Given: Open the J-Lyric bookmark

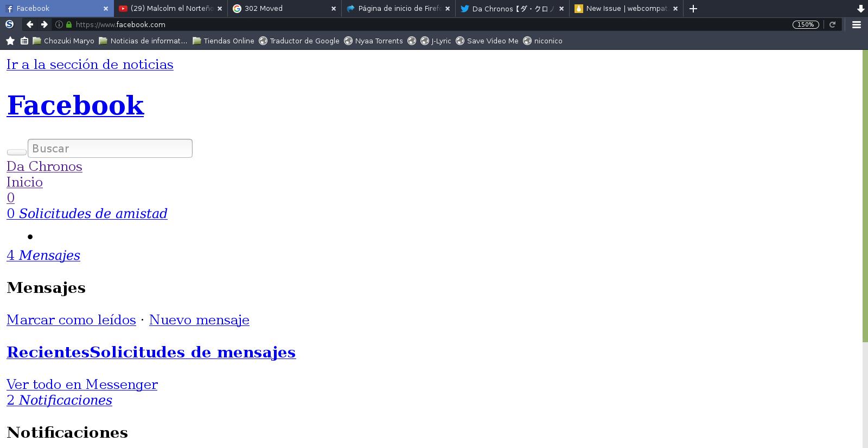Looking at the screenshot, I should [436, 41].
